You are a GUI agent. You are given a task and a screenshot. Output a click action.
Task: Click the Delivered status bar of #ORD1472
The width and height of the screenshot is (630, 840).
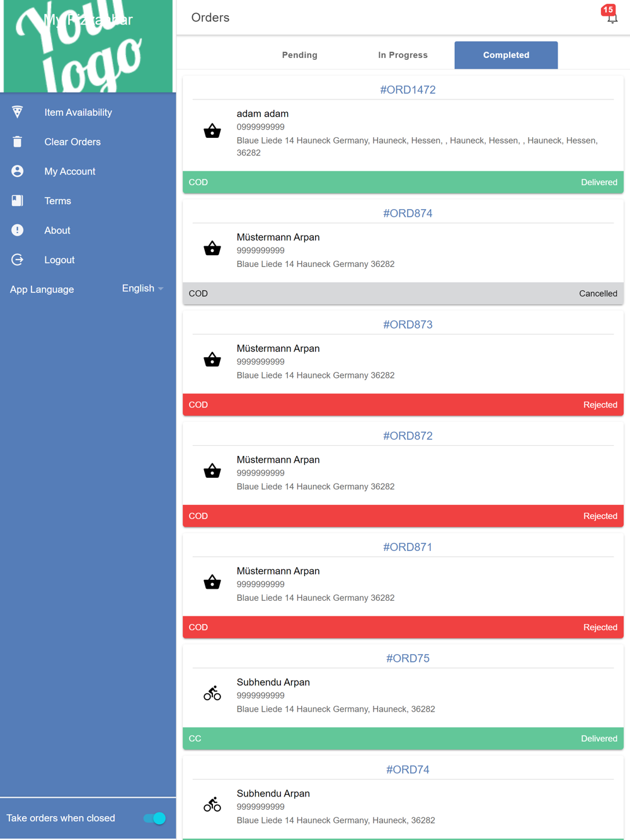pyautogui.click(x=403, y=183)
